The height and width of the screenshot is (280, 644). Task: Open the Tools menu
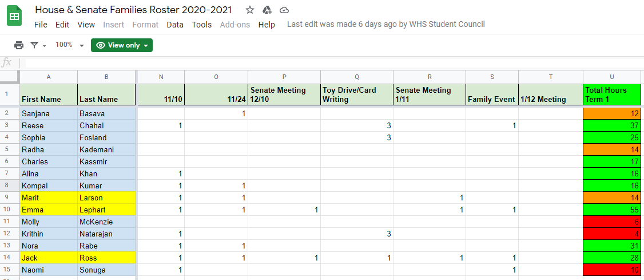(x=202, y=25)
